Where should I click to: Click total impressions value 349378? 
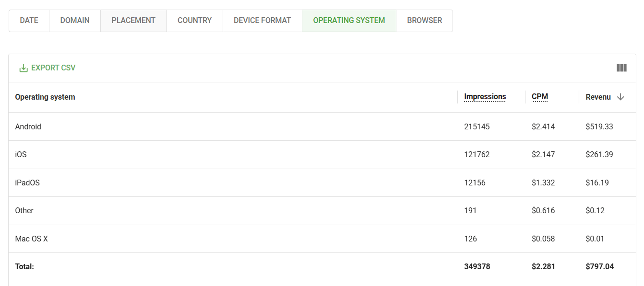click(477, 267)
